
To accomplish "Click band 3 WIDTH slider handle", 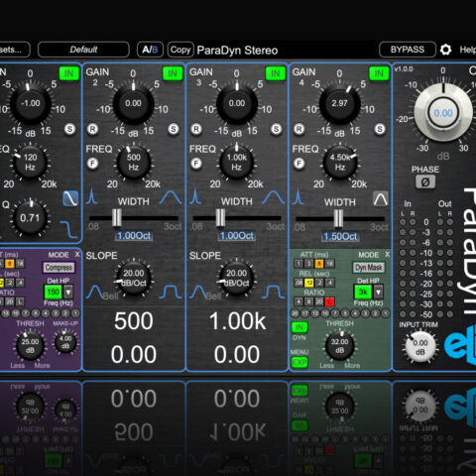I will click(220, 218).
